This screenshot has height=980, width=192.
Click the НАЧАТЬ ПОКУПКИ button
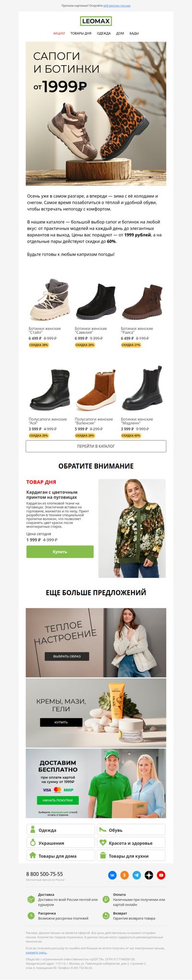pos(58,800)
